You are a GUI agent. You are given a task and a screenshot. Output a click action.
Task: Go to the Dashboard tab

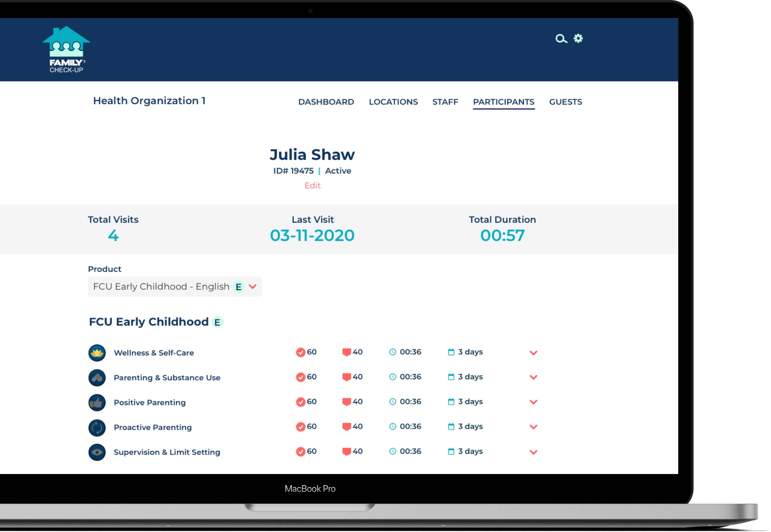[x=326, y=102]
